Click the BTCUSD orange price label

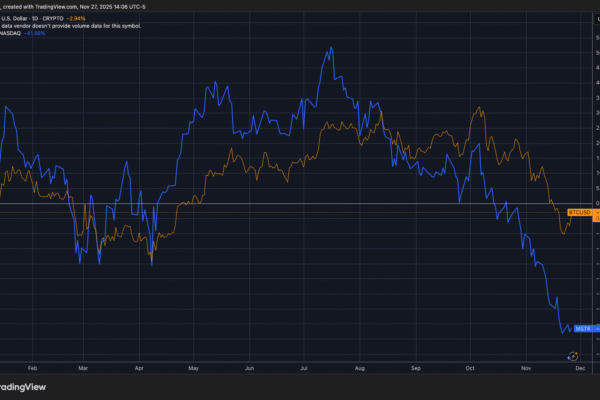(578, 212)
